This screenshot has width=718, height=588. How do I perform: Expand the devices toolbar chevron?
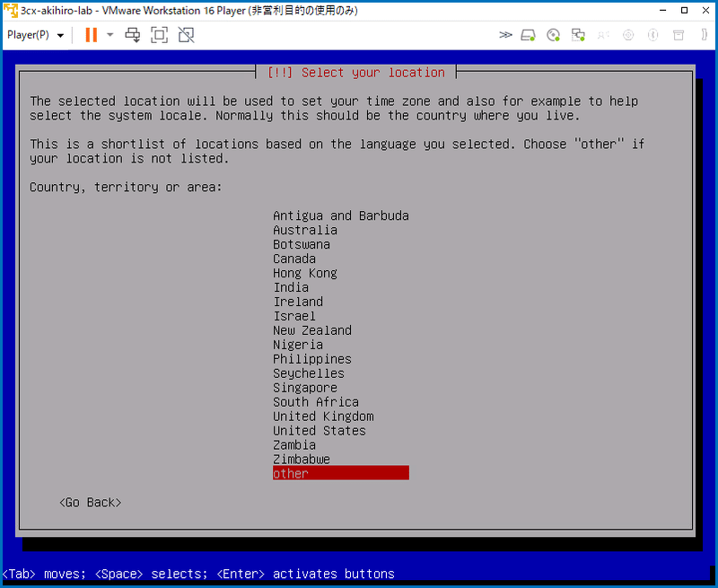click(x=505, y=35)
